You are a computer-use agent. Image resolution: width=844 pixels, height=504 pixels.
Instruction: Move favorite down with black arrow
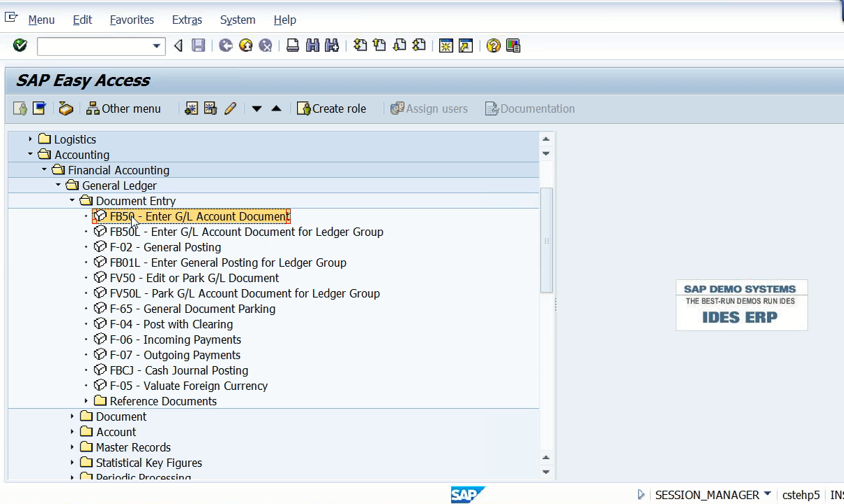coord(256,108)
